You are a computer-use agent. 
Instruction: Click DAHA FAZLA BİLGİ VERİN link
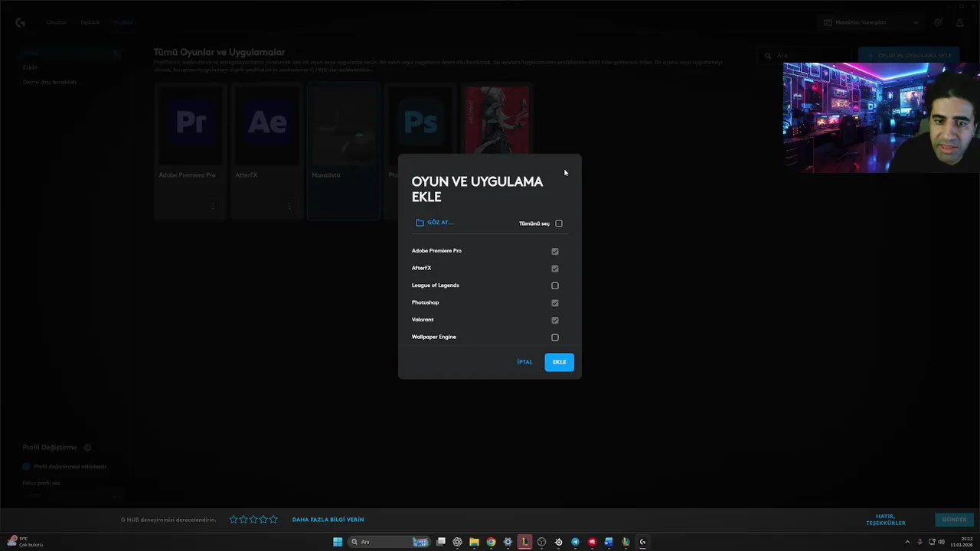[x=328, y=520]
